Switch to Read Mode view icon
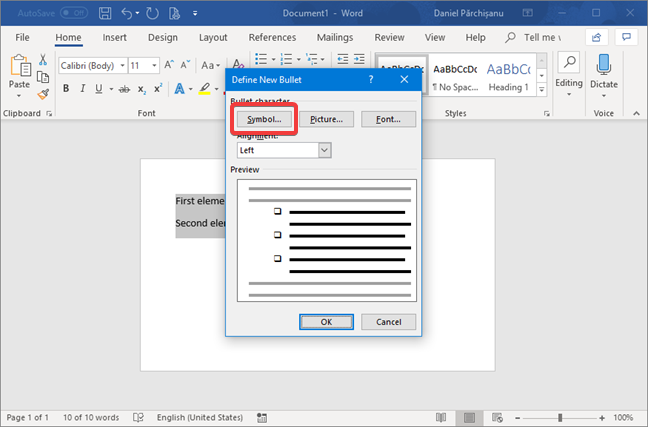Viewport: 648px width, 427px height. [441, 417]
